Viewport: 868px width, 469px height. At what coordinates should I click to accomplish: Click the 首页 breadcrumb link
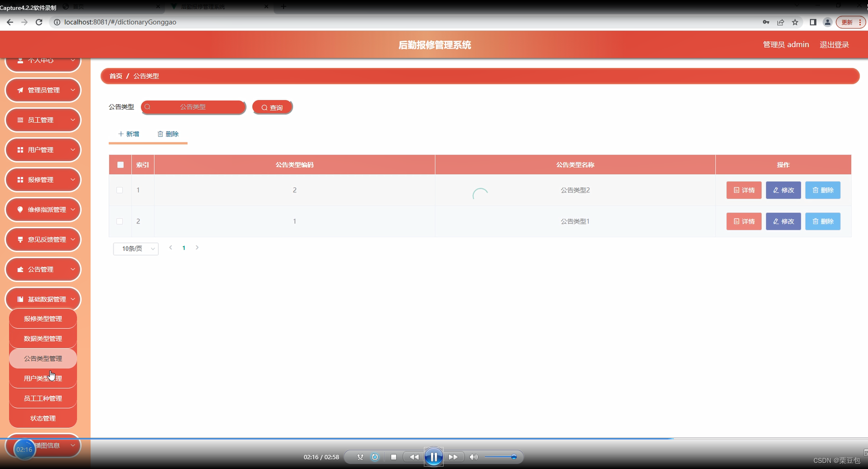pyautogui.click(x=116, y=76)
